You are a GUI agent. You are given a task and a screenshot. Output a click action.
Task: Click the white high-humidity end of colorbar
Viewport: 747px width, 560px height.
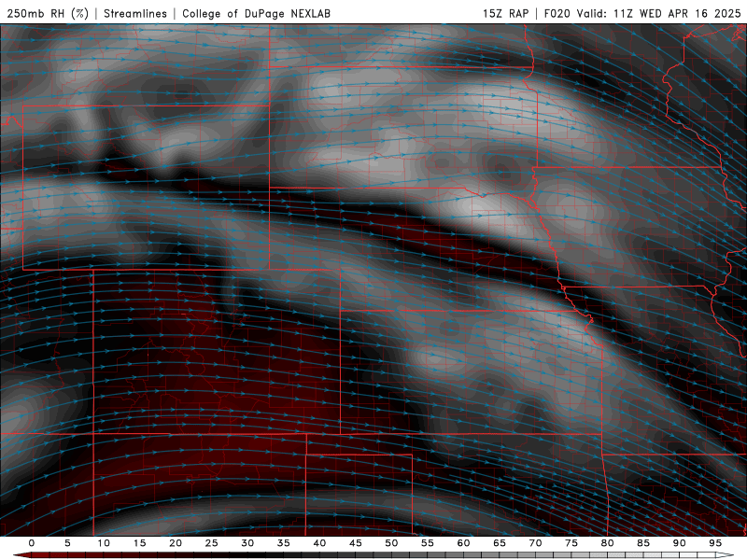726,555
